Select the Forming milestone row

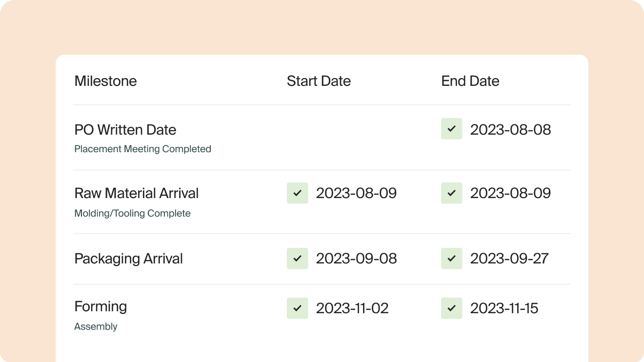(101, 306)
